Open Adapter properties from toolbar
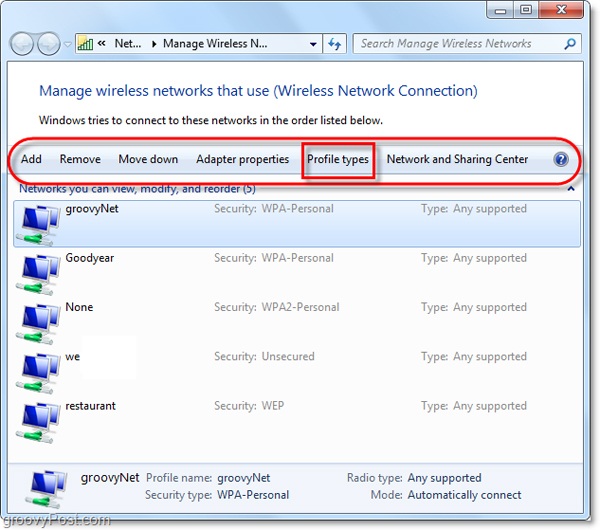Screen dimensions: 600x530 pyautogui.click(x=243, y=159)
